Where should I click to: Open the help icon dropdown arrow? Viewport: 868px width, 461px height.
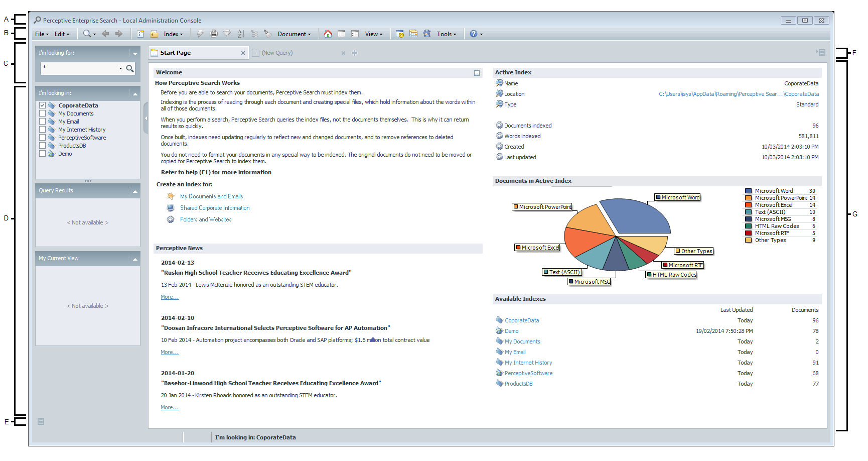point(481,34)
